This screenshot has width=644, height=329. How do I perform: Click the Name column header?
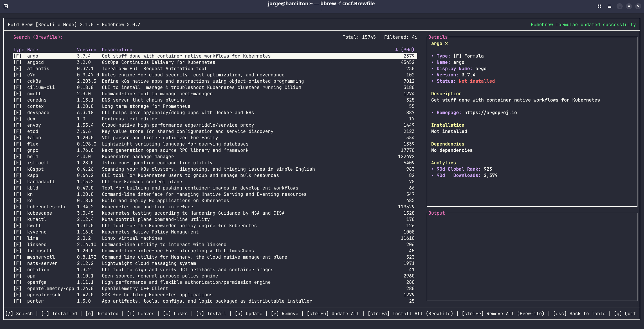[x=33, y=50]
